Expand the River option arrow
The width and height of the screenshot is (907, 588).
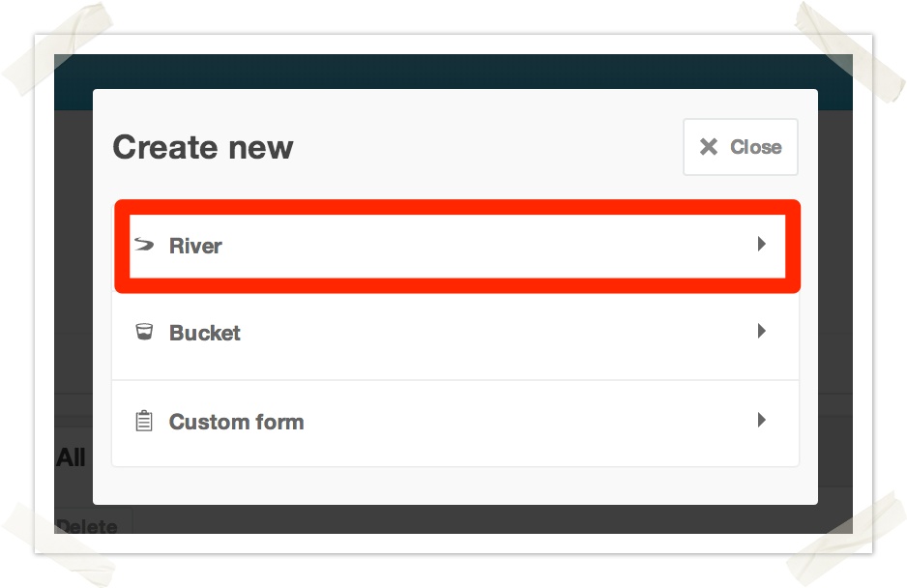tap(762, 244)
